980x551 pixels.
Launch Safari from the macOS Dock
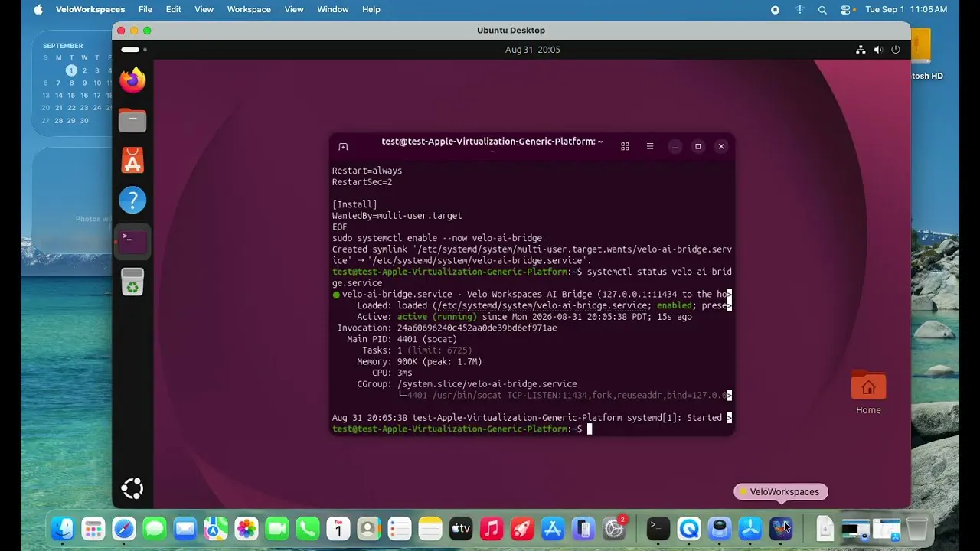coord(124,528)
